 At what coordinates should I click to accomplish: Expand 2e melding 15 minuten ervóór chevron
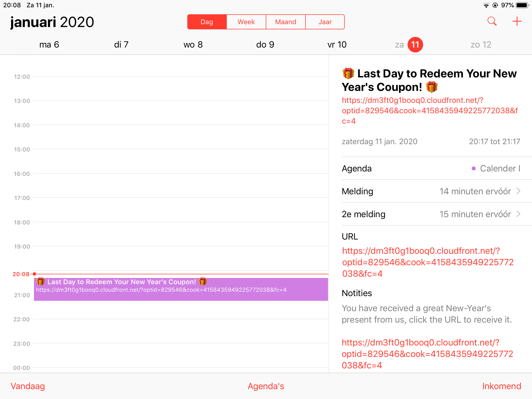click(x=518, y=214)
